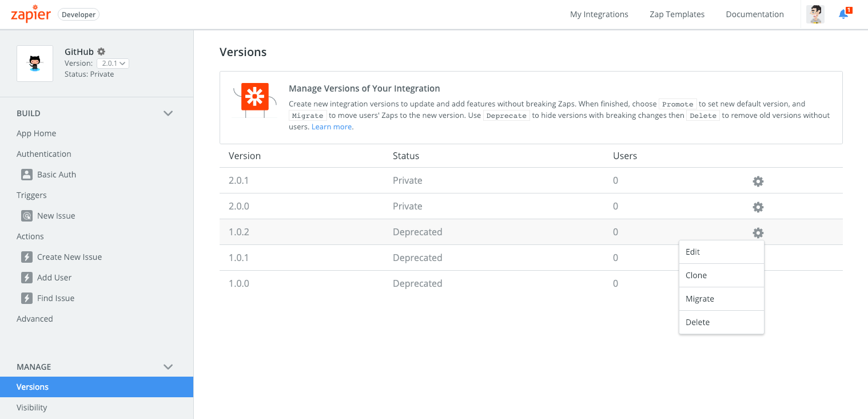The image size is (868, 419).
Task: Go to Zap Templates
Action: 677,14
